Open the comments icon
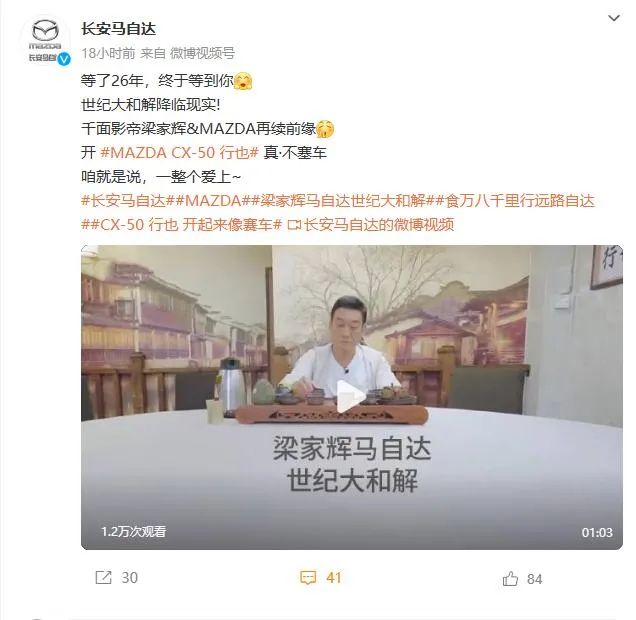Screen dimensions: 636x620 tap(308, 577)
